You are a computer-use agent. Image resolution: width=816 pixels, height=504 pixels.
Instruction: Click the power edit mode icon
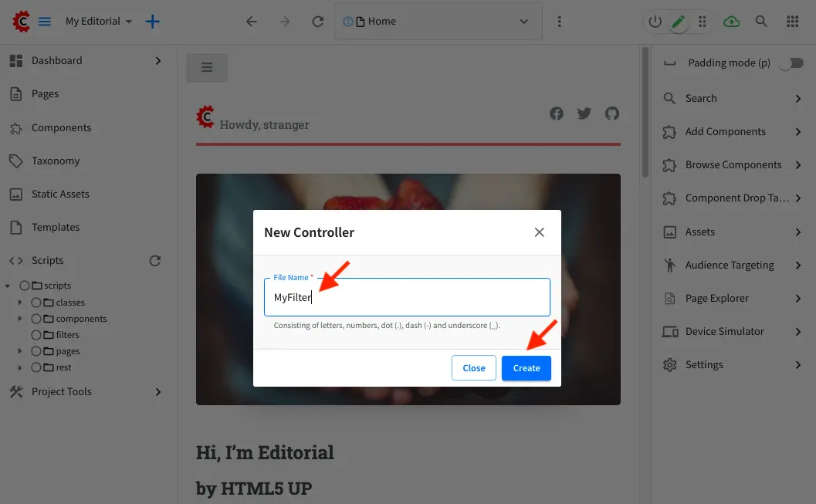(x=655, y=22)
